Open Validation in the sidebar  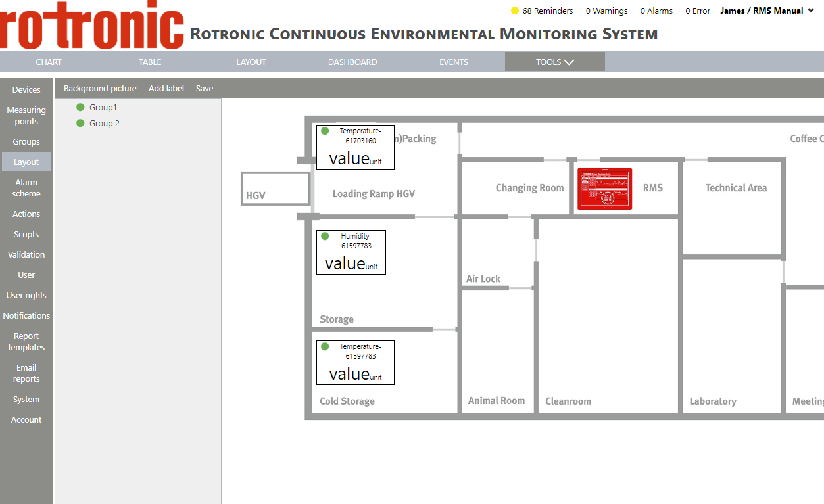(26, 255)
